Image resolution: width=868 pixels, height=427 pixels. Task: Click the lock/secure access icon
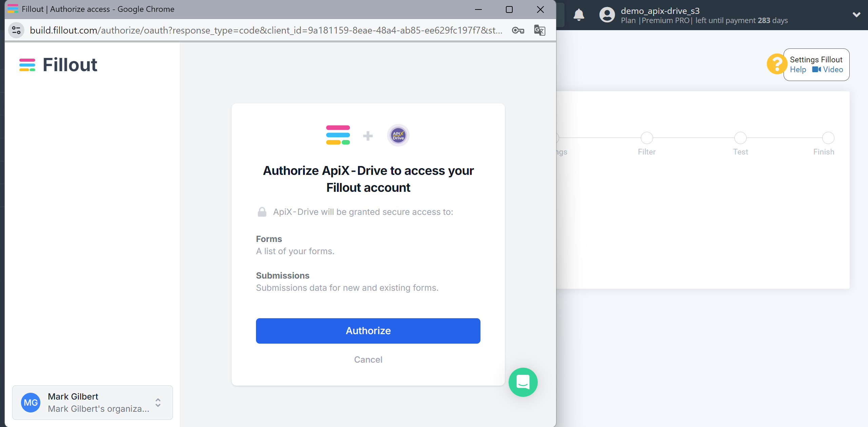pos(261,212)
